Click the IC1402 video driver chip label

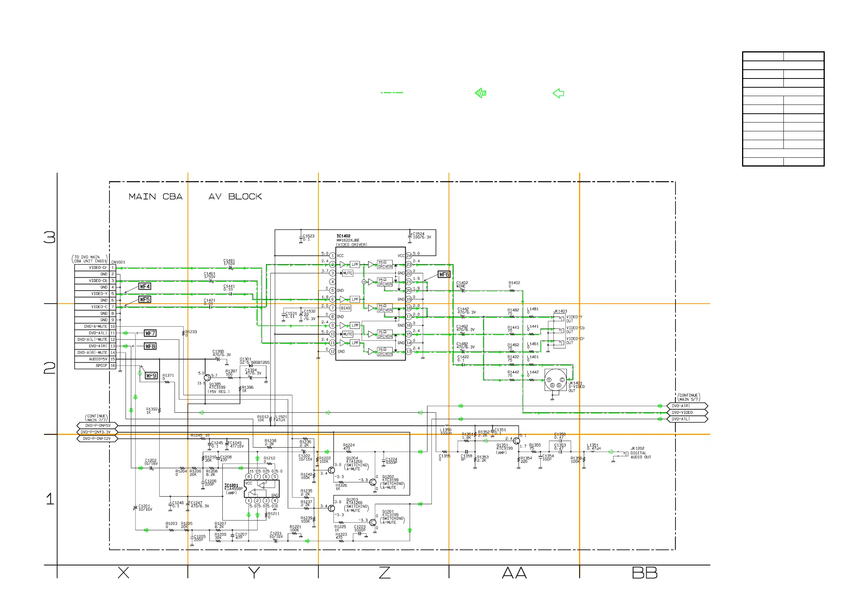click(x=343, y=236)
